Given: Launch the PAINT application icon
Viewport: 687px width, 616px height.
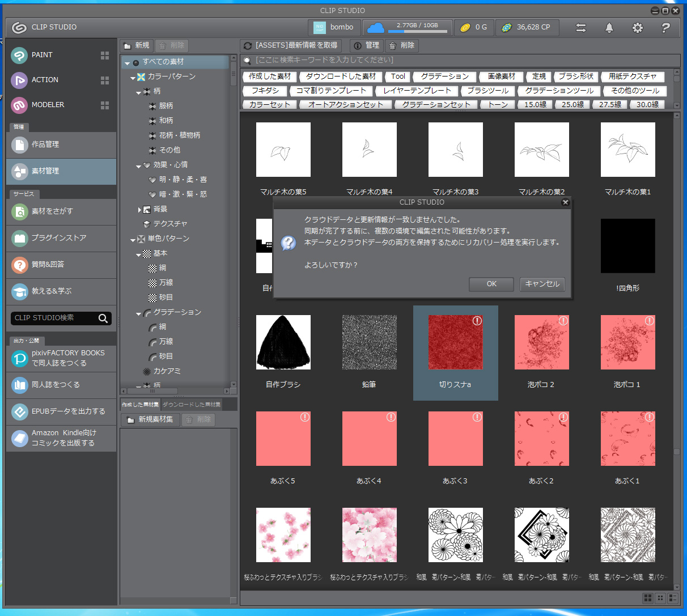Looking at the screenshot, I should point(19,55).
